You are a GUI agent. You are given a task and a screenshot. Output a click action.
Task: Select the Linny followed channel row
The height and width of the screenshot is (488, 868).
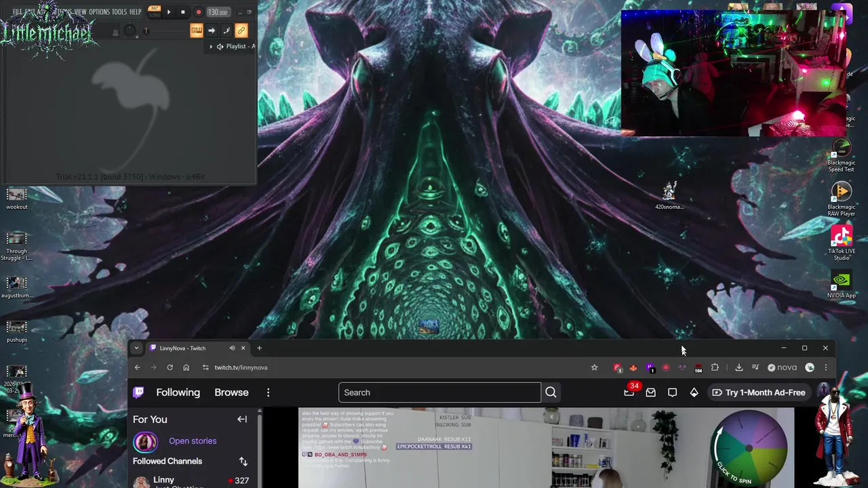coord(193,481)
